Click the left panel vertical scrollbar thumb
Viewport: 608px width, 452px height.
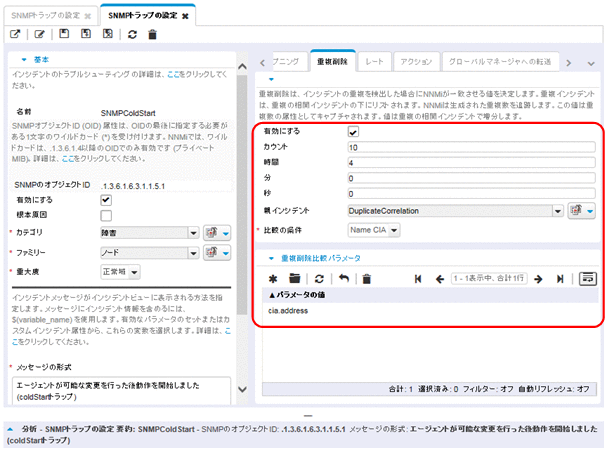(242, 194)
